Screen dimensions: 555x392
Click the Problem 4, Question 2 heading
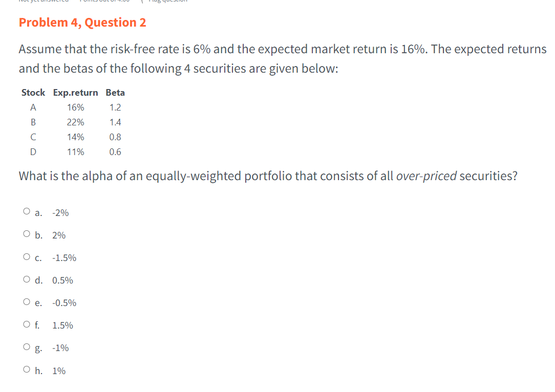(82, 22)
